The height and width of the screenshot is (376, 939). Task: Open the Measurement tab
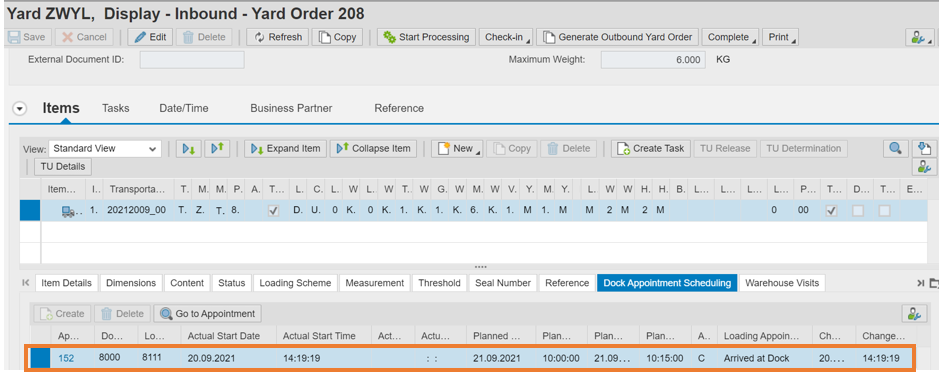pyautogui.click(x=374, y=283)
